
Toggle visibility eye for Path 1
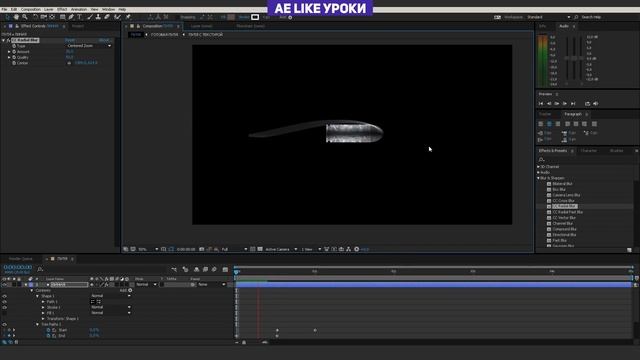tap(4, 302)
